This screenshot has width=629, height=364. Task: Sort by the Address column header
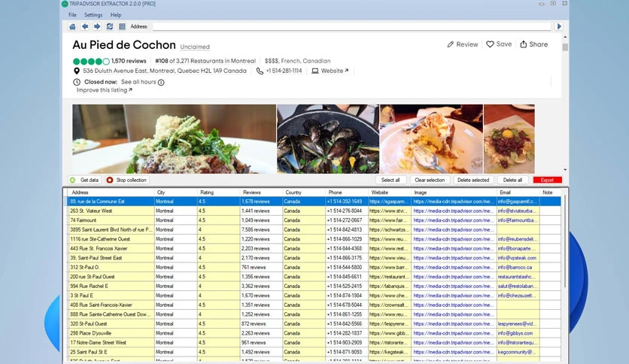[111, 193]
